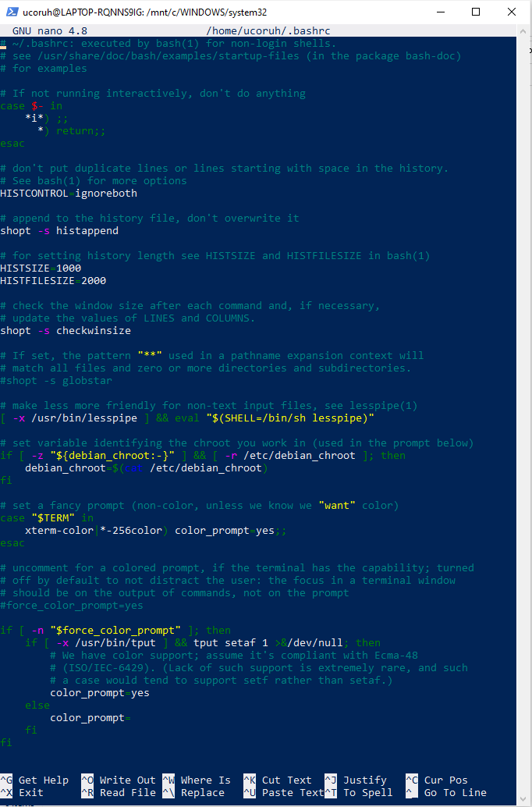Click the 'If not running interactively' comment
This screenshot has width=532, height=807.
153,93
